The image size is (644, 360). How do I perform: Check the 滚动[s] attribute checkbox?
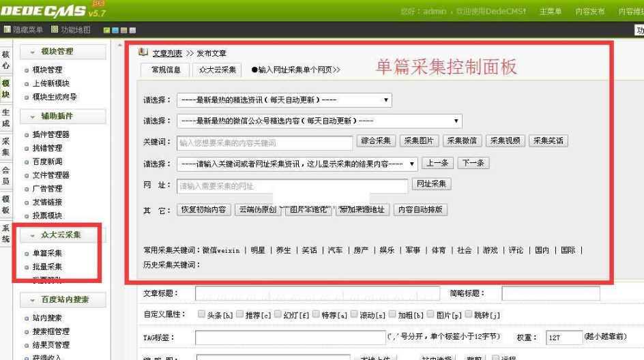(354, 314)
